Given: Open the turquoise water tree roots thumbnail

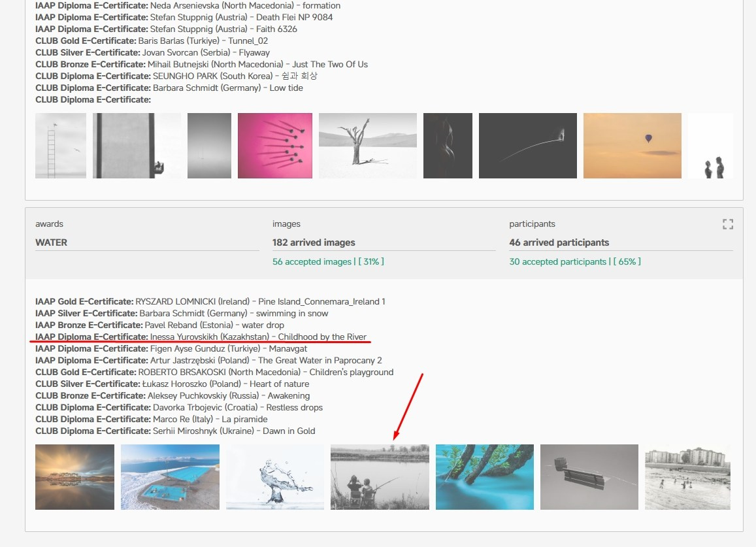Looking at the screenshot, I should [484, 477].
